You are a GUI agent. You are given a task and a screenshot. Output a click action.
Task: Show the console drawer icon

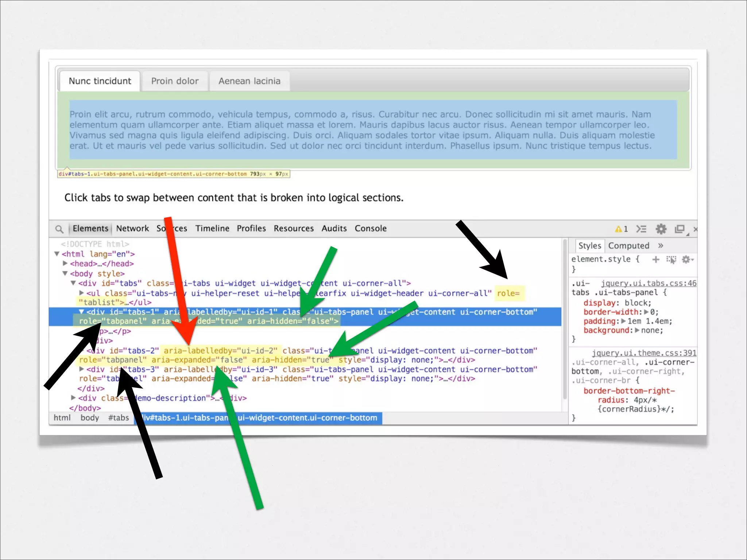pyautogui.click(x=641, y=229)
